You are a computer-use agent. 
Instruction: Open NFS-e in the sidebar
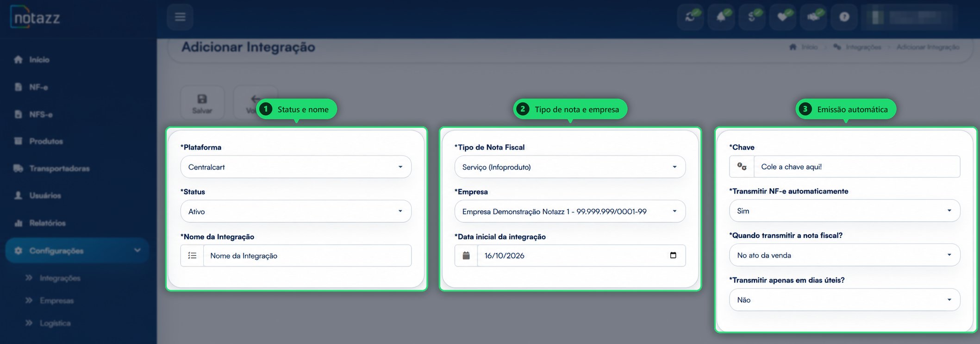point(33,114)
